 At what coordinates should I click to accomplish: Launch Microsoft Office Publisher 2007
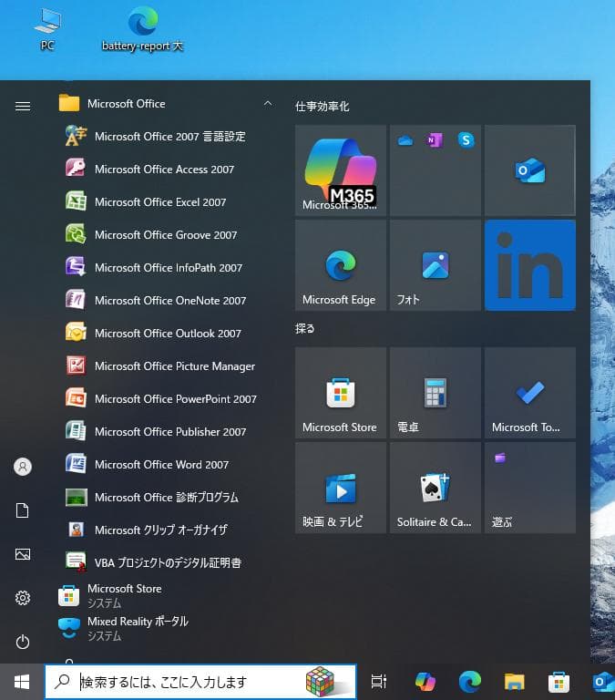click(x=165, y=432)
